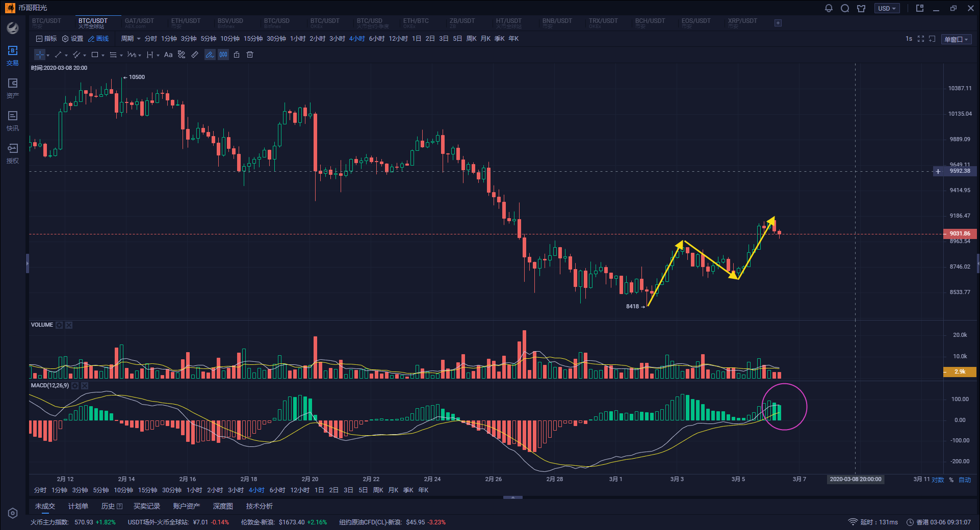
Task: Select the 12小时 period in bottom period bar
Action: [x=300, y=490]
